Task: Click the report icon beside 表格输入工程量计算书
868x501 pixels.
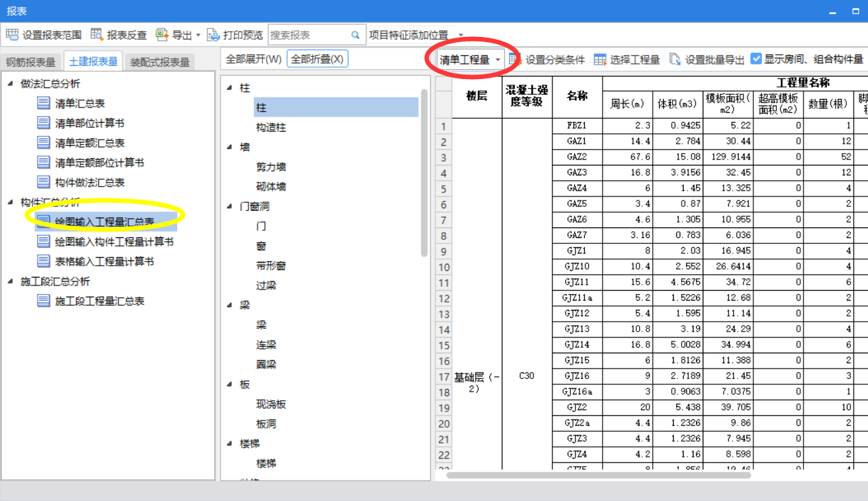Action: pos(43,261)
